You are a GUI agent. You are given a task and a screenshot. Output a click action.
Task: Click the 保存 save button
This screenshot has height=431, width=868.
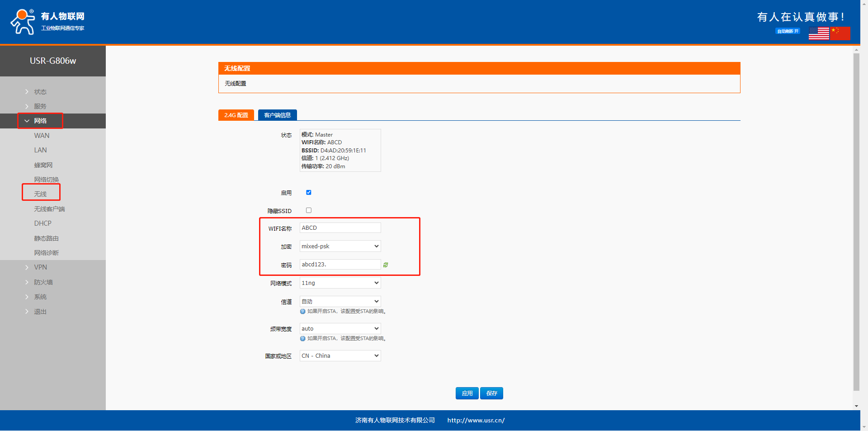[x=491, y=393]
